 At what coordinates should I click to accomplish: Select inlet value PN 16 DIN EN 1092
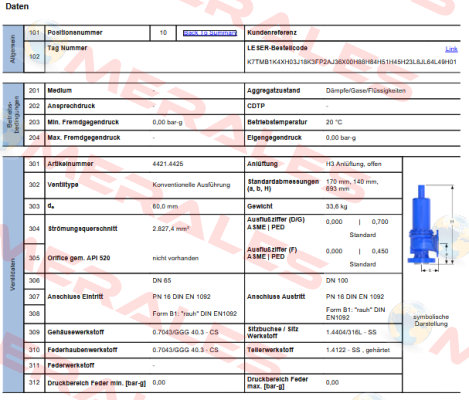pyautogui.click(x=181, y=297)
